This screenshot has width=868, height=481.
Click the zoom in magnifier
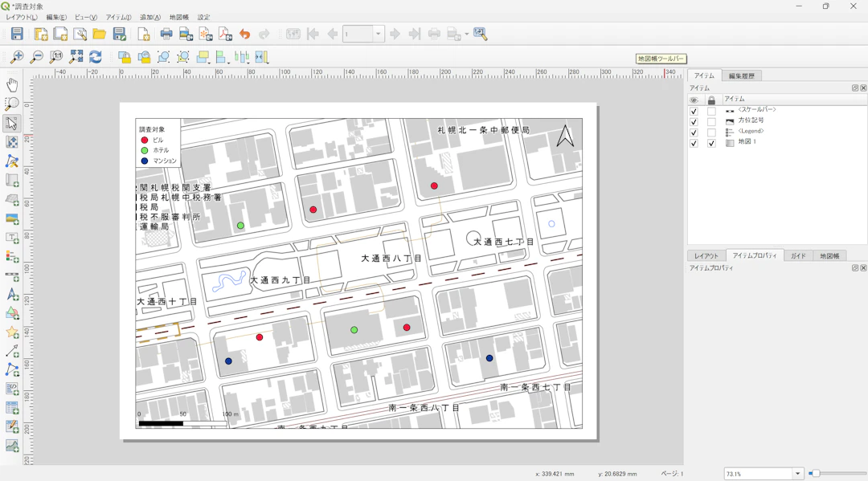coord(17,56)
